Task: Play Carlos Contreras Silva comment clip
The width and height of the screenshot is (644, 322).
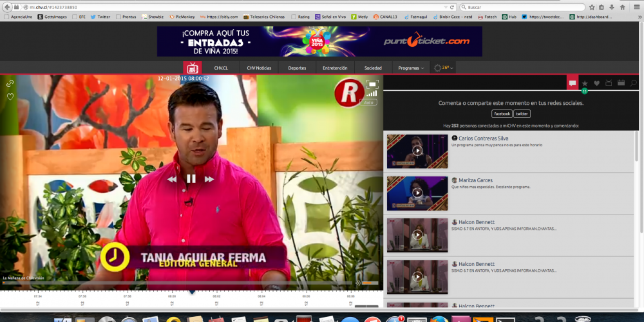Action: 417,151
